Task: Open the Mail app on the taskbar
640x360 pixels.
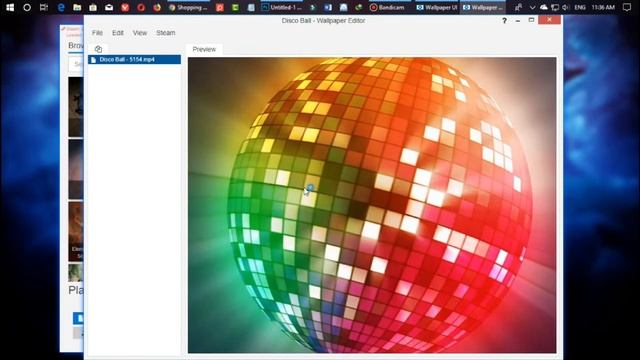Action: click(109, 7)
